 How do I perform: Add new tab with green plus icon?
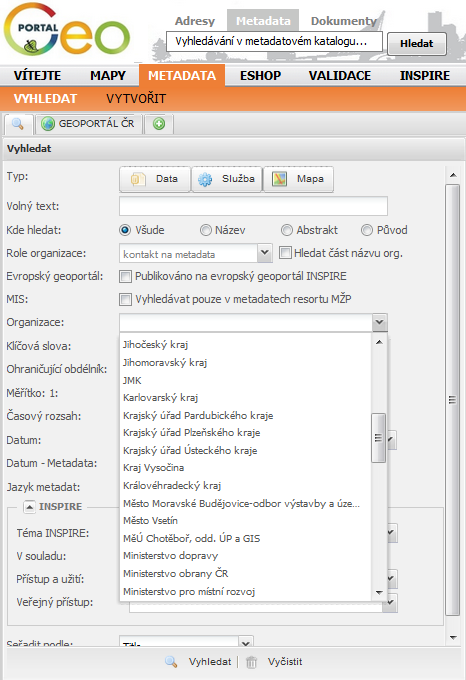[x=159, y=124]
